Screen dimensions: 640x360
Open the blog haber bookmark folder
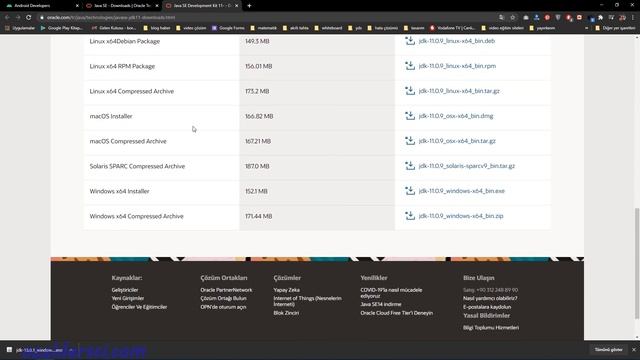point(156,28)
